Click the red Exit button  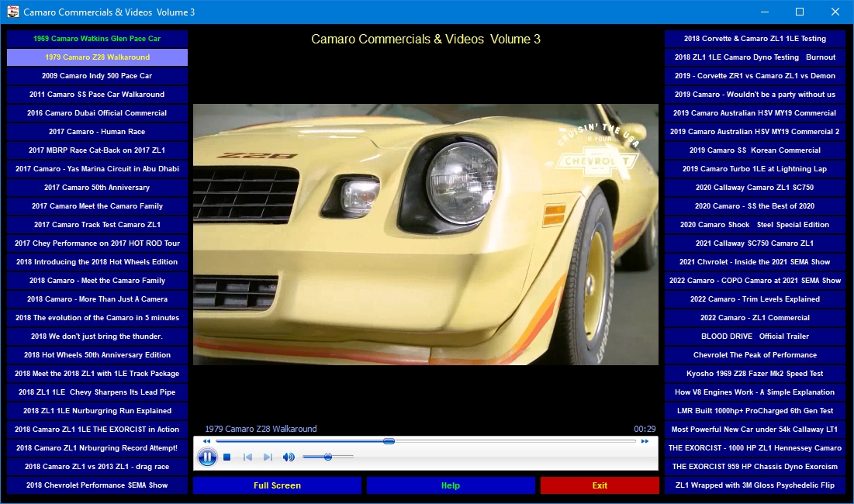tap(600, 485)
